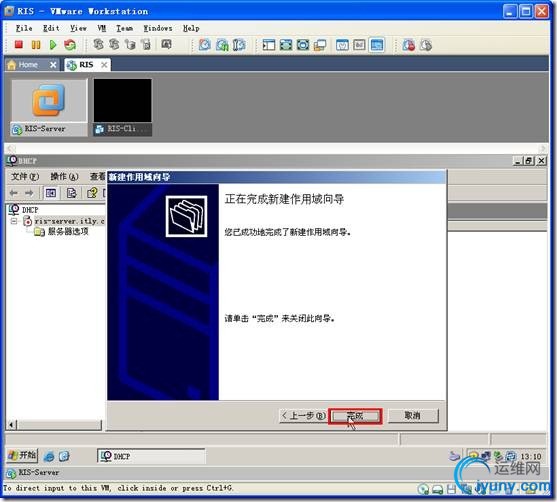Click the Quick Switch mode icon
The width and height of the screenshot is (557, 502).
click(303, 45)
